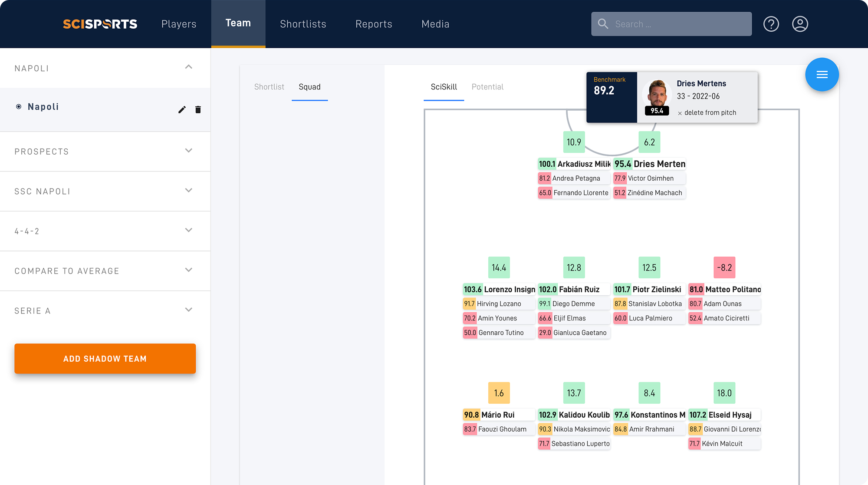868x485 pixels.
Task: Select Mário Rui starter entry
Action: (499, 415)
